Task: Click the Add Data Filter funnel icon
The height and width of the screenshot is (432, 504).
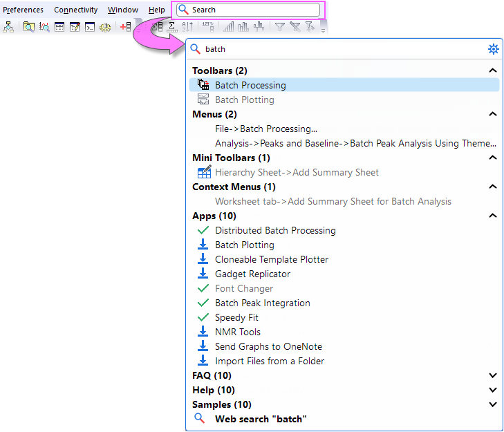Action: pos(279,28)
